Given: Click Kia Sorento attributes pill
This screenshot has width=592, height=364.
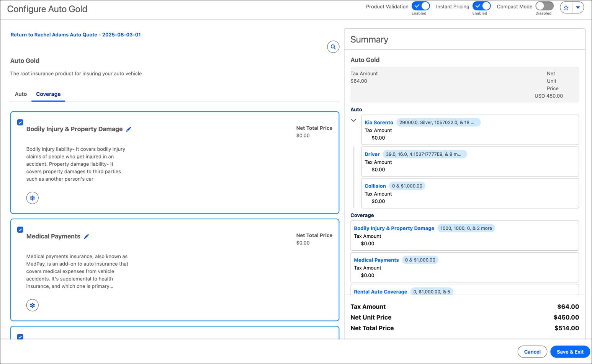Looking at the screenshot, I should point(438,122).
